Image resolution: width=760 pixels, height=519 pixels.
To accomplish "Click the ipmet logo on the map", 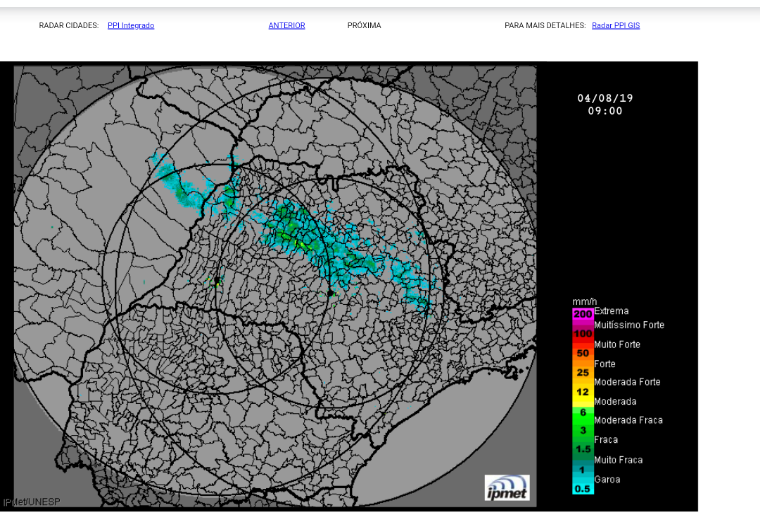I will coord(507,488).
